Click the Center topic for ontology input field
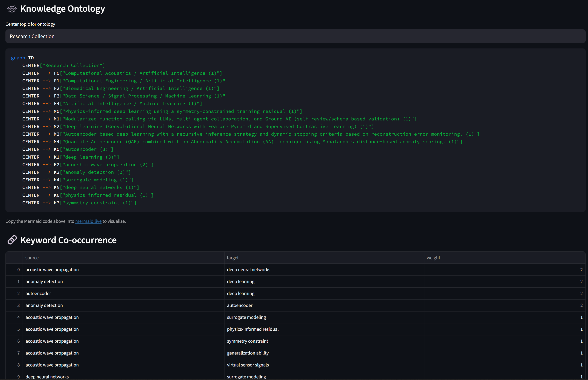588x380 pixels. click(295, 36)
